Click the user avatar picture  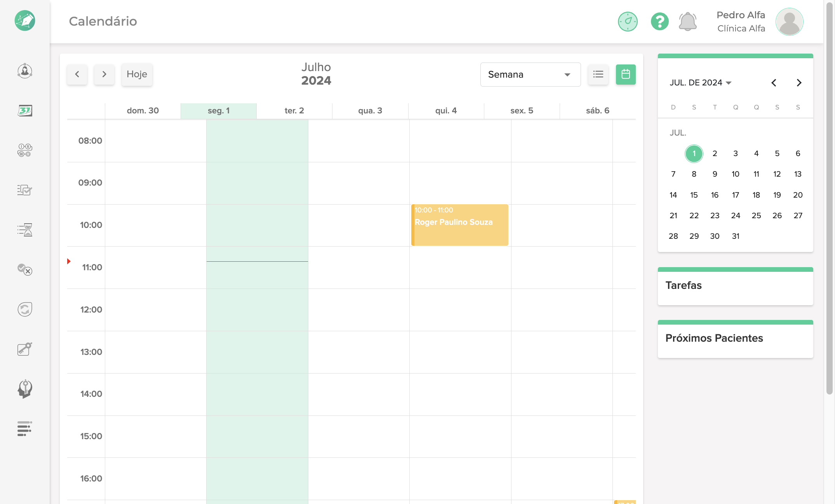(x=789, y=21)
